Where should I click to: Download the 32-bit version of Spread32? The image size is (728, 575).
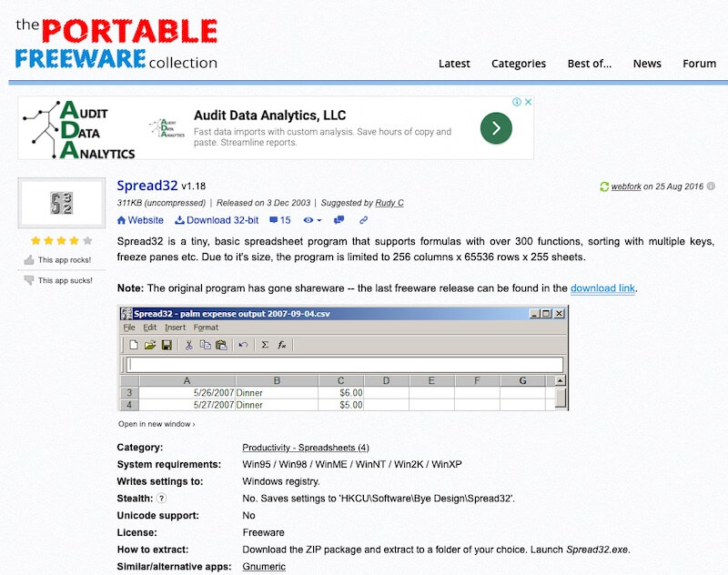coord(217,220)
